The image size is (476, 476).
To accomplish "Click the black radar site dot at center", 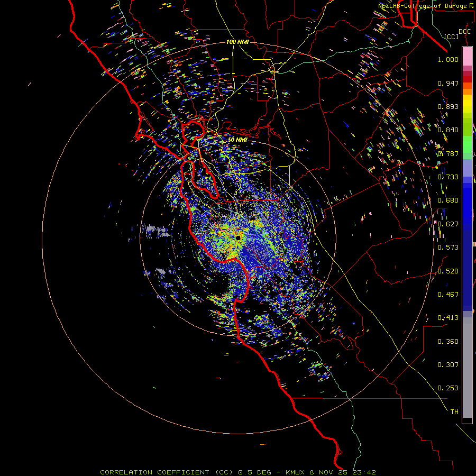I will pos(238,237).
